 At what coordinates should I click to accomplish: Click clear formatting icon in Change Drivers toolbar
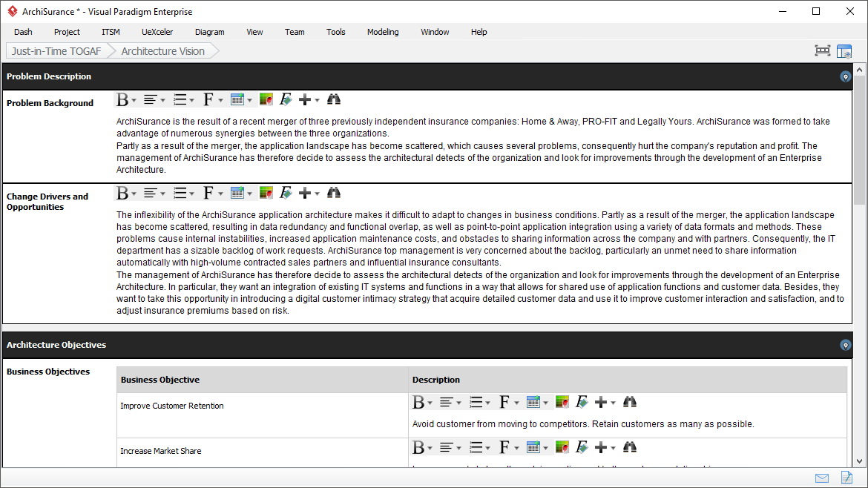coord(286,193)
